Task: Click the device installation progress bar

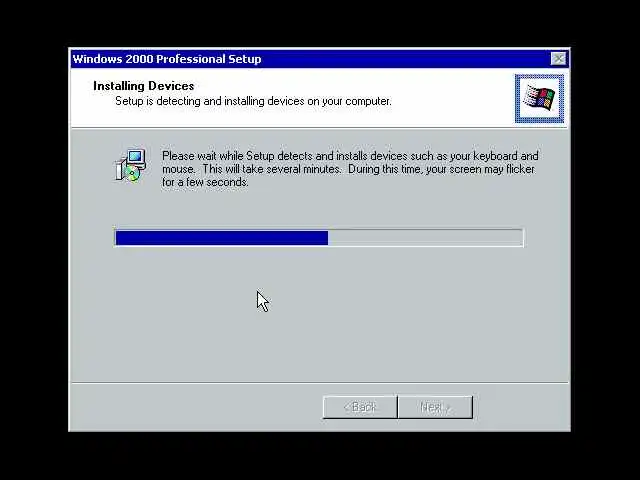Action: (319, 238)
